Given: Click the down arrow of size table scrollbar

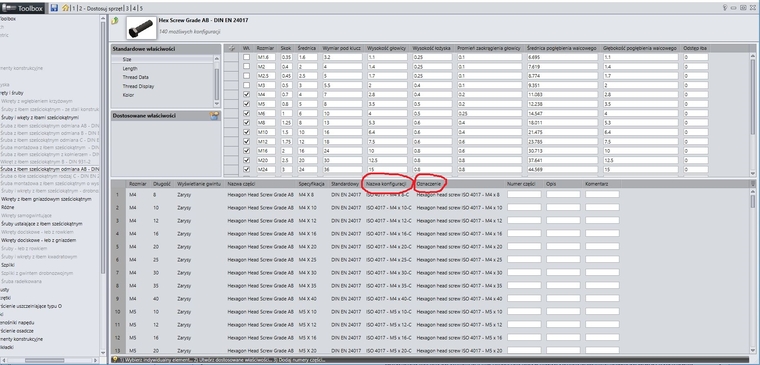Looking at the screenshot, I should click(x=752, y=173).
